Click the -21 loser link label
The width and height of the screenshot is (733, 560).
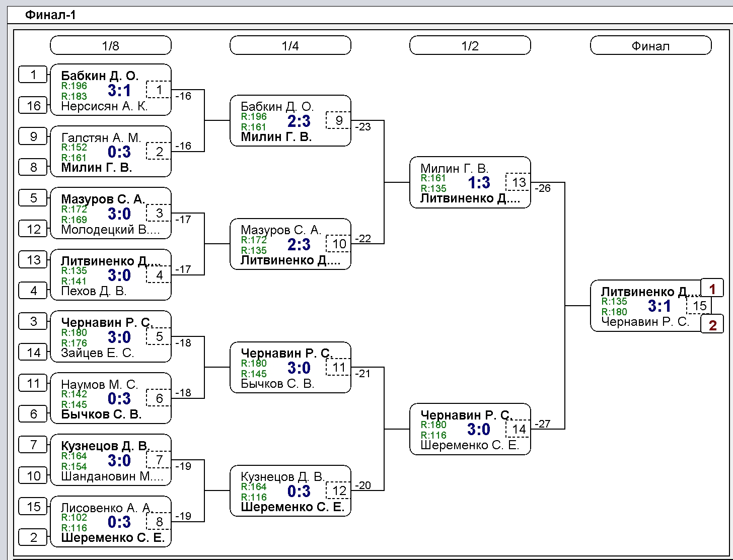pos(363,374)
